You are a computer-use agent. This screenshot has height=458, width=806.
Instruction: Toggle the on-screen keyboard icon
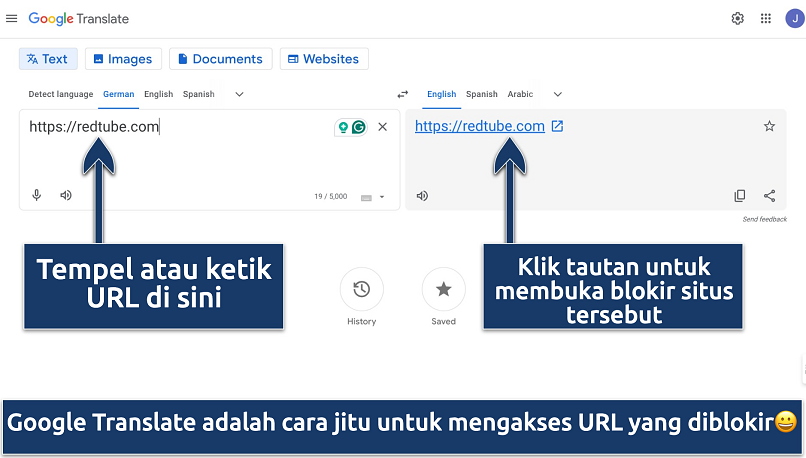coord(366,198)
